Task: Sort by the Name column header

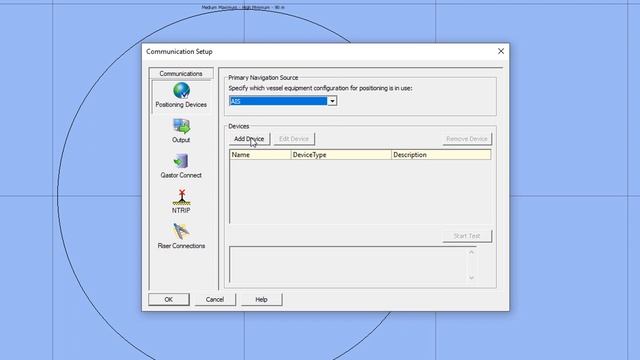Action: point(260,155)
